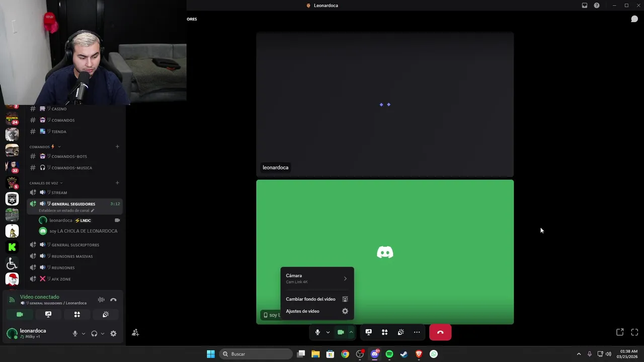Screen dimensions: 644x362
Task: Add channel to the COMANDOS category
Action: 117,147
